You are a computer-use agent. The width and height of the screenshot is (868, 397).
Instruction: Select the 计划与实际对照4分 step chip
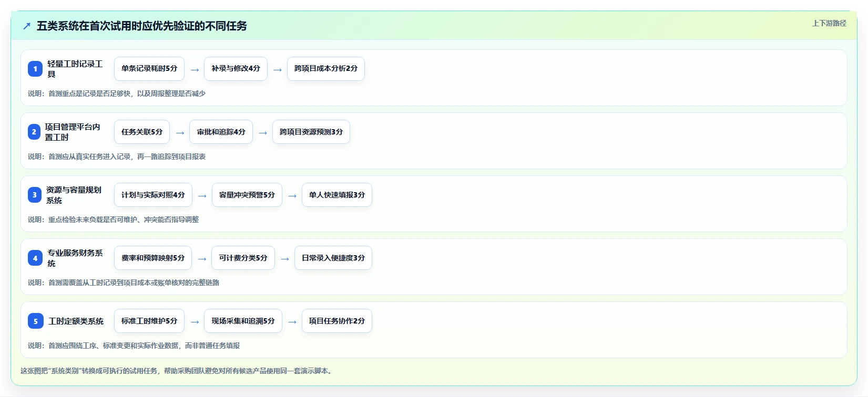(x=153, y=195)
